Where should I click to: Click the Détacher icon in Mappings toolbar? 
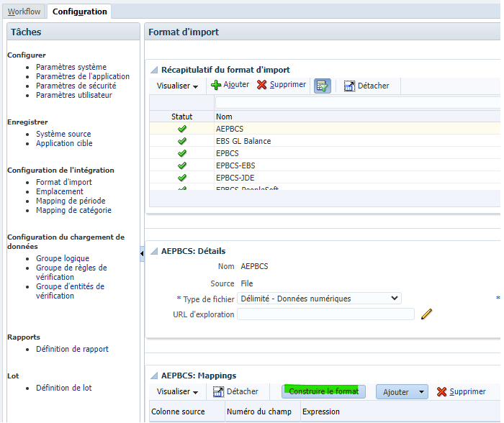click(x=218, y=391)
